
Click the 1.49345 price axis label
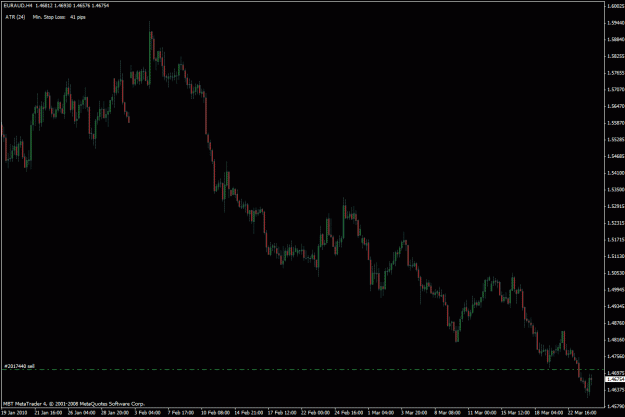tap(616, 306)
